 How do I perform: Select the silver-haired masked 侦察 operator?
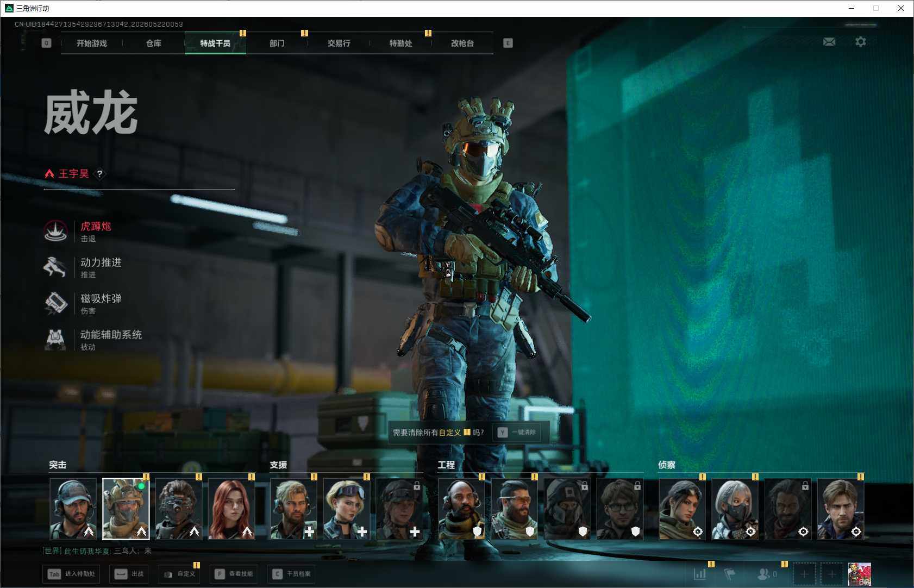click(735, 509)
